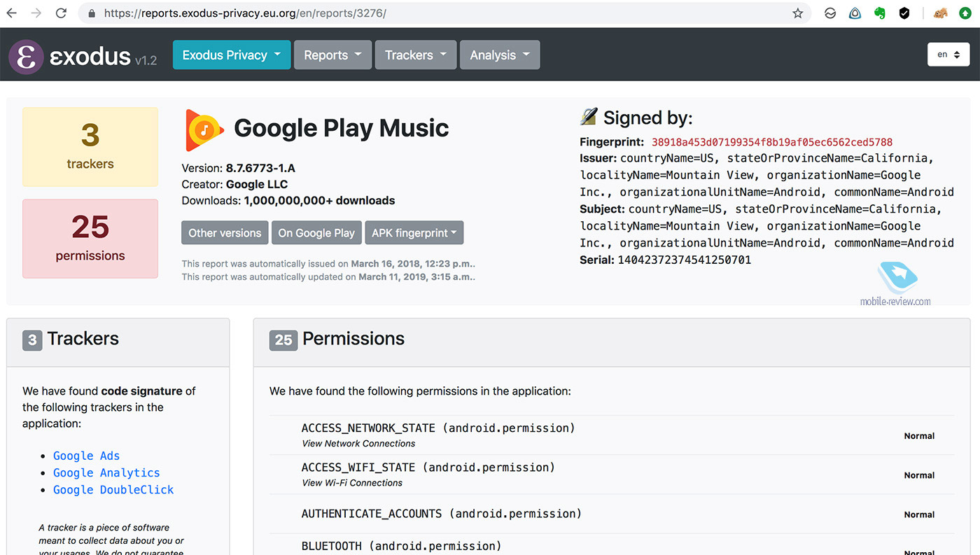Click the Other versions button

click(x=225, y=233)
